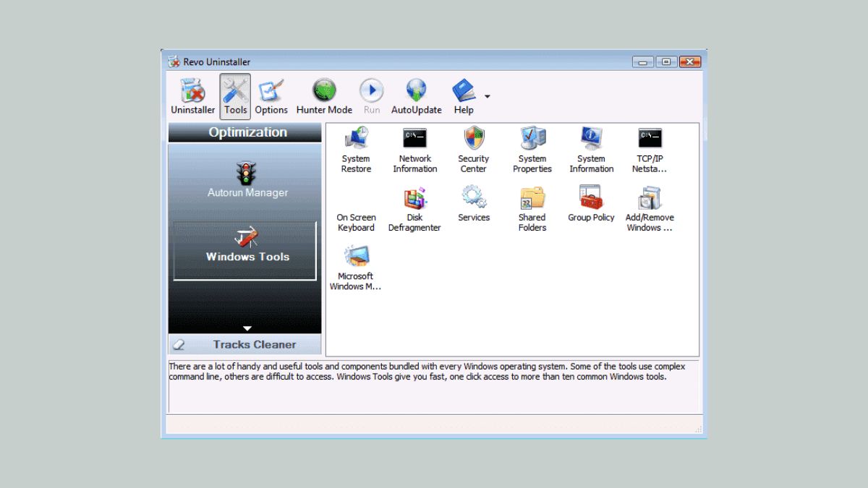Expand the Help dropdown arrow
The width and height of the screenshot is (868, 488).
pyautogui.click(x=488, y=96)
